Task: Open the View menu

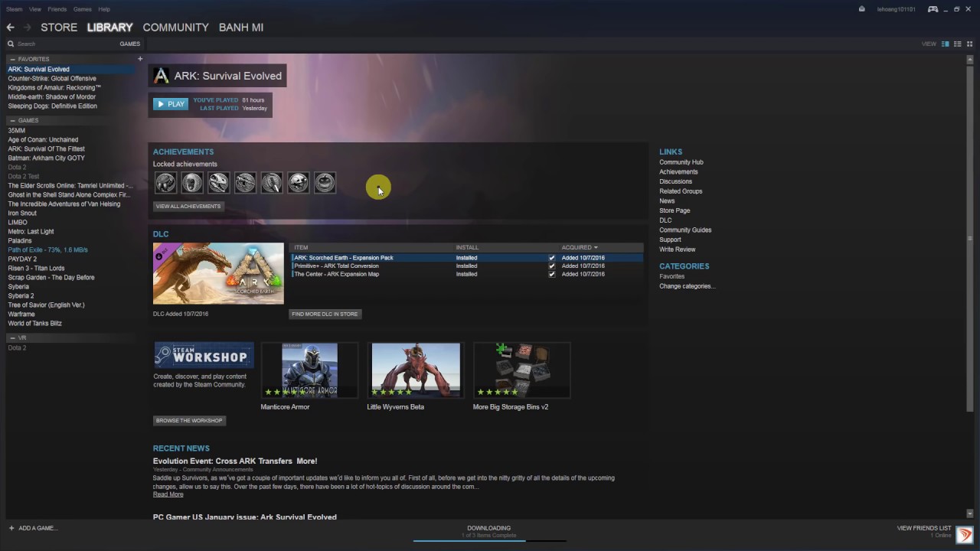Action: [35, 9]
